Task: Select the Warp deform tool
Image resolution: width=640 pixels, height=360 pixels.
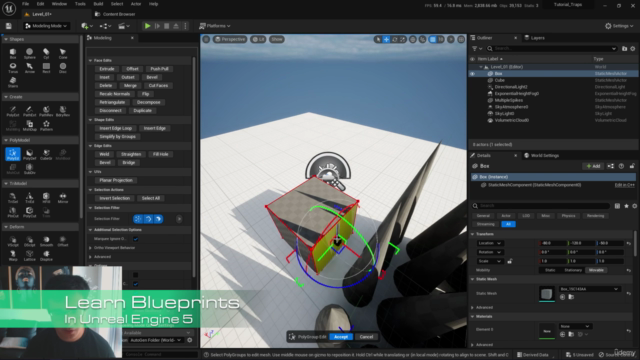Action: pos(13,255)
